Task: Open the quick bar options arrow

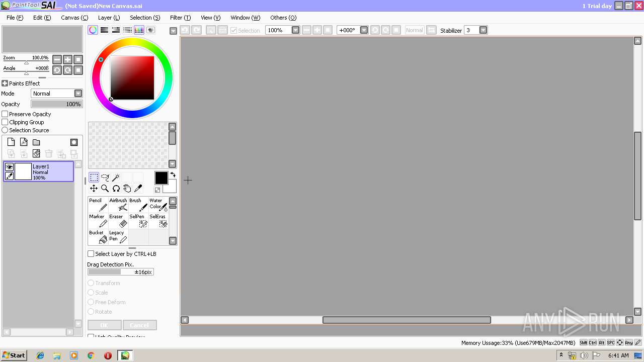Action: pos(173,31)
